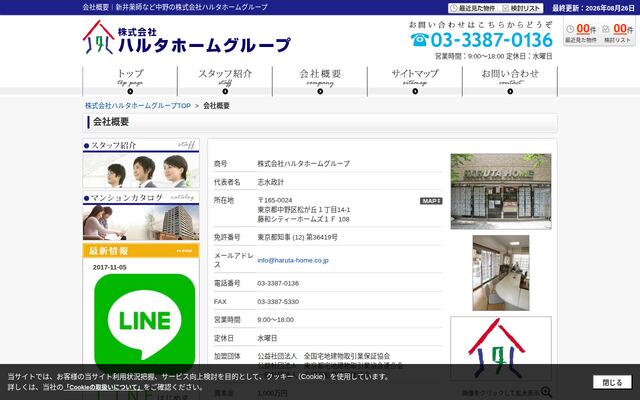Select the license number 東京都知事 (12) 第36419号

[297, 237]
